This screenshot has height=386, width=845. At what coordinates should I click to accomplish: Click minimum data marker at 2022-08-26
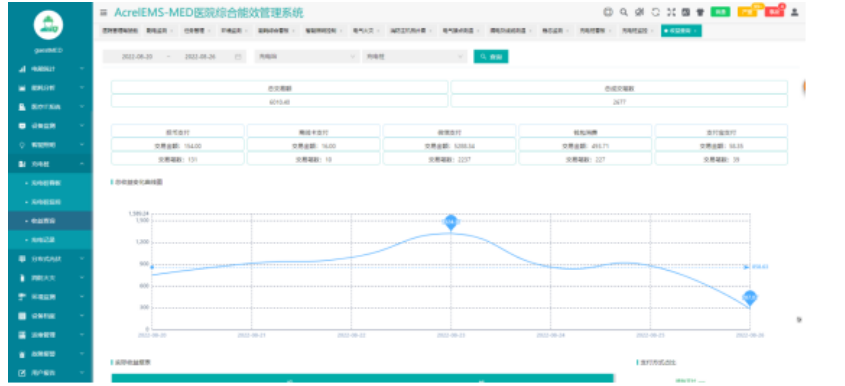click(x=750, y=297)
